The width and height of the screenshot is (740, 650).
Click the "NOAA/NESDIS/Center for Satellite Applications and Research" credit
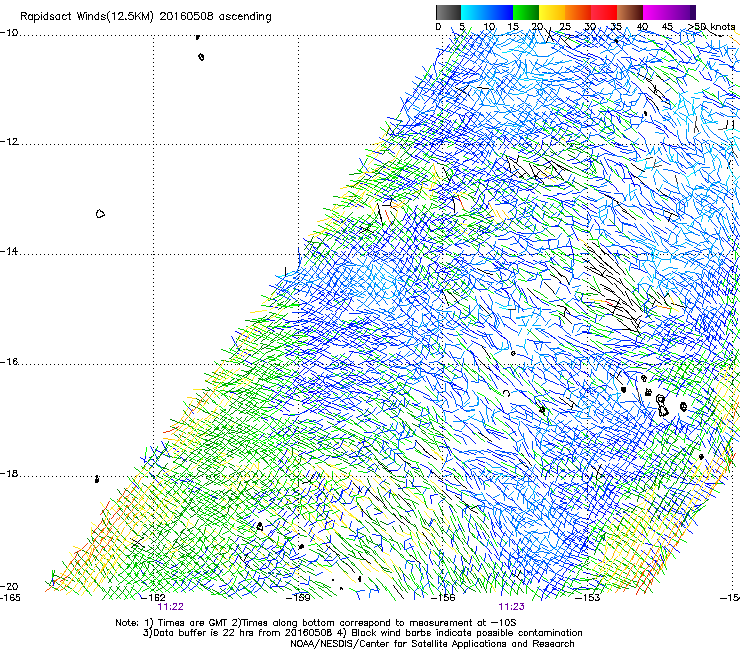click(432, 644)
